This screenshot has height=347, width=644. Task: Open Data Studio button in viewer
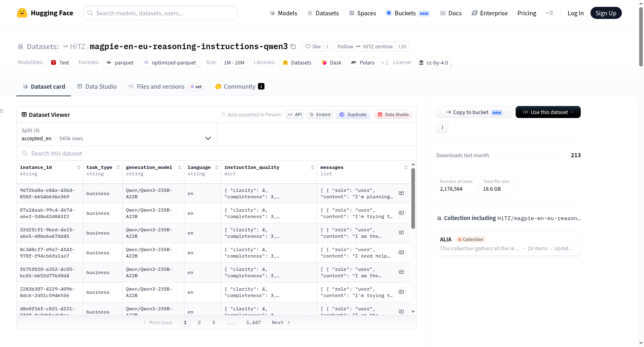coord(393,114)
